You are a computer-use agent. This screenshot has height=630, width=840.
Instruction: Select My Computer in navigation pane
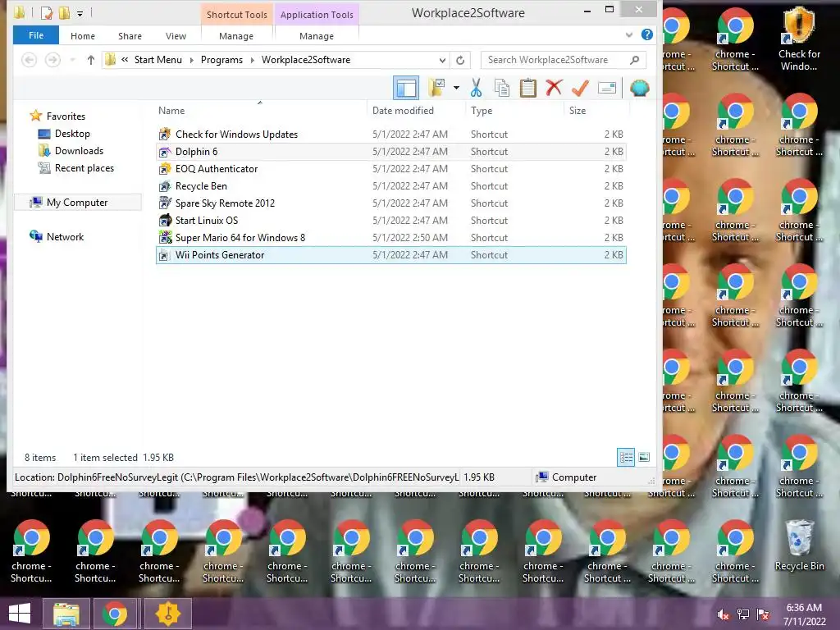pos(76,203)
